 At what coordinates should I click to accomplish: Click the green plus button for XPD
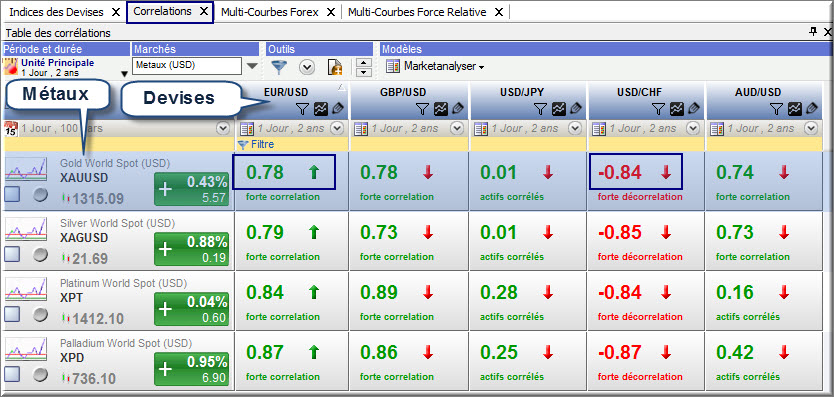[x=191, y=369]
